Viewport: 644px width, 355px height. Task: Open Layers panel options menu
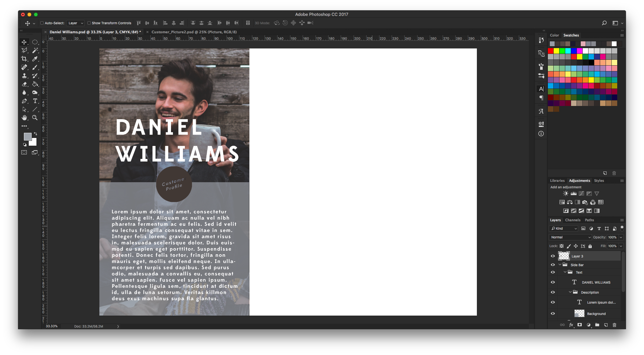622,220
